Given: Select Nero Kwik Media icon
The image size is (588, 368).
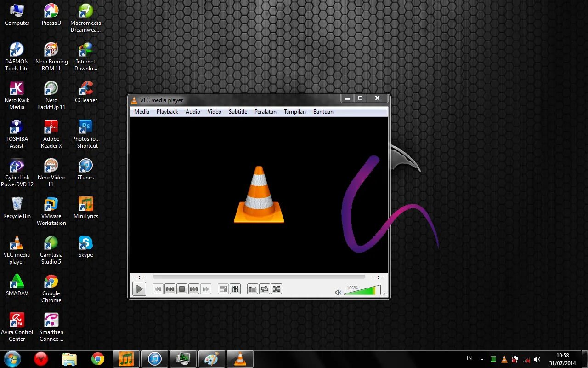Looking at the screenshot, I should pos(17,96).
